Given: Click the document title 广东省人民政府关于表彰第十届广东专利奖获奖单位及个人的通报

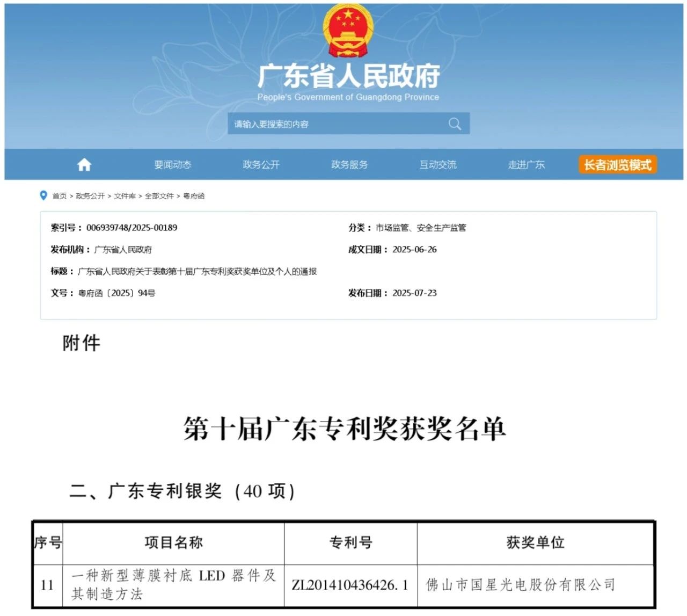Looking at the screenshot, I should [x=198, y=272].
